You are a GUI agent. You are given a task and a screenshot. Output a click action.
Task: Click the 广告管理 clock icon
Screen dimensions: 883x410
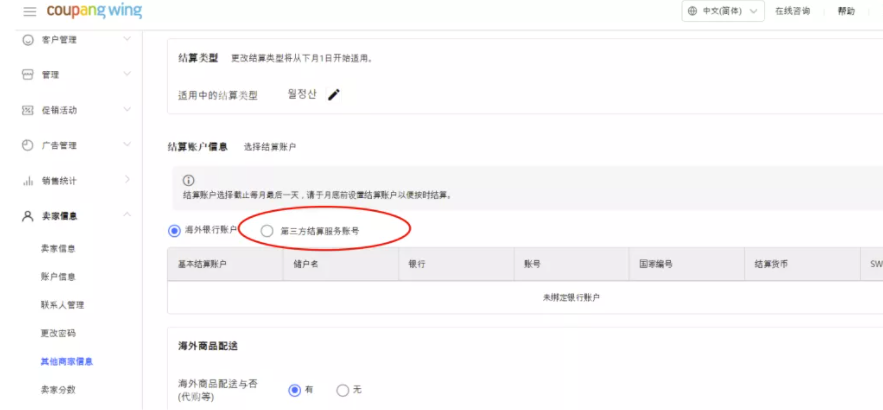[x=28, y=145]
